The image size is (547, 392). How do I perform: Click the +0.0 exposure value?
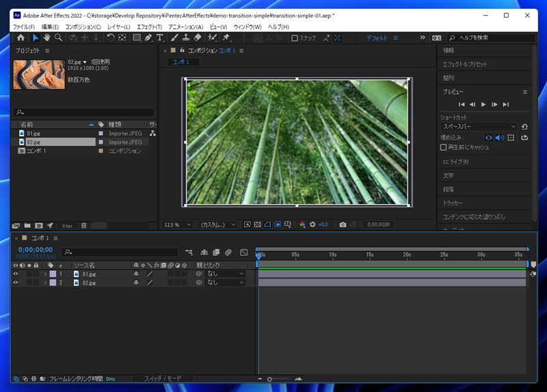tap(323, 224)
